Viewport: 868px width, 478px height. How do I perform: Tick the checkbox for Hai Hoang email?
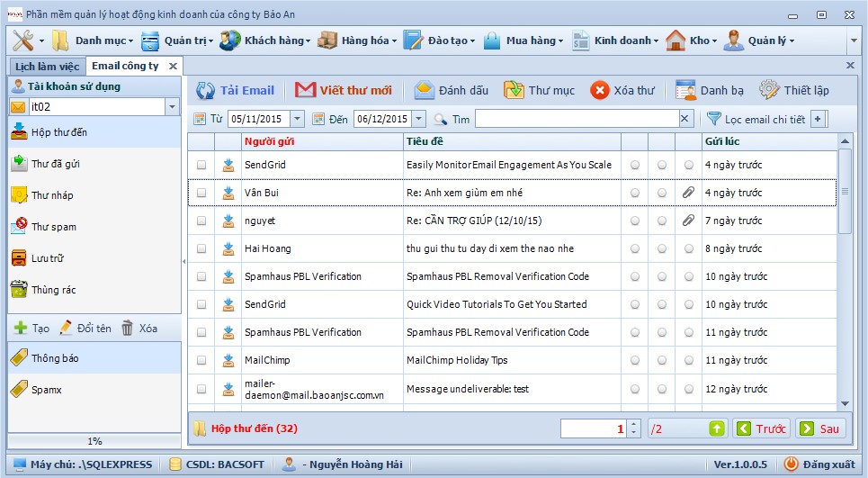(x=201, y=249)
